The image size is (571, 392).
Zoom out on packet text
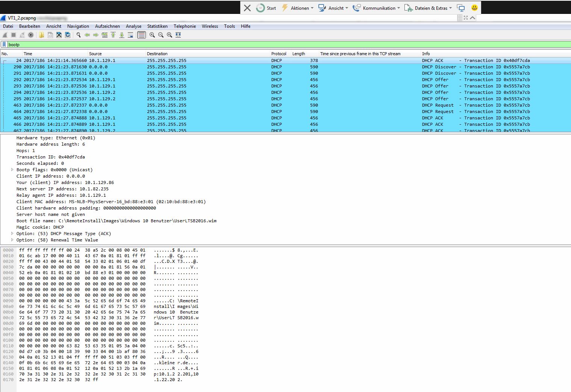coord(161,35)
